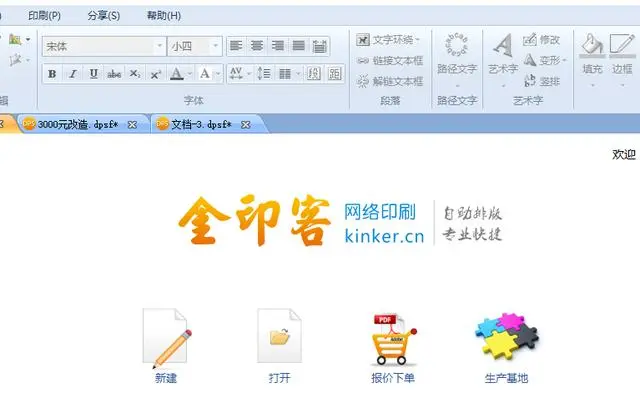Open the font color dropdown arrow
Screen dimensions: 640x408
coord(190,74)
